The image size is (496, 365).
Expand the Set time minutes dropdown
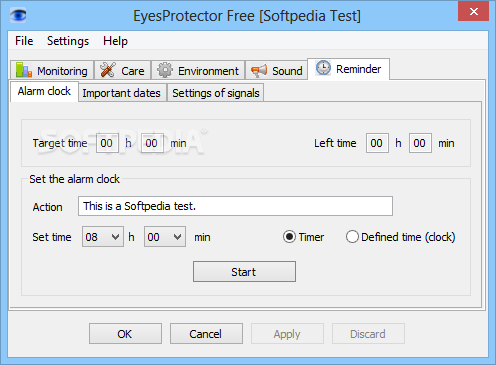pos(165,237)
